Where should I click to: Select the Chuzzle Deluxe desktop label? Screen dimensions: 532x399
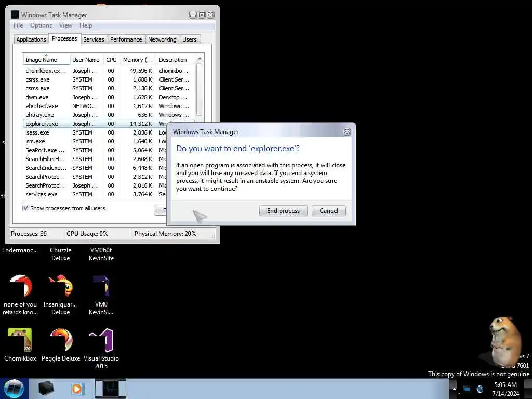coord(61,254)
